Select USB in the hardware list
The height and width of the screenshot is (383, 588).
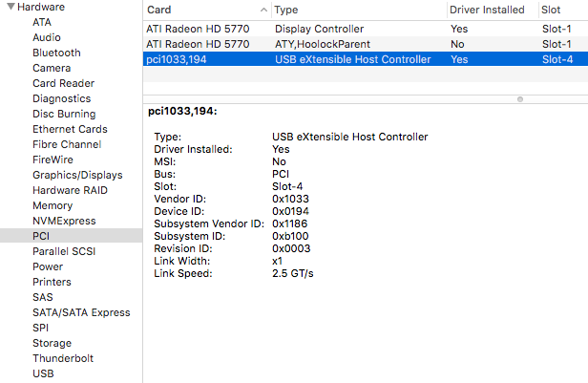(43, 373)
